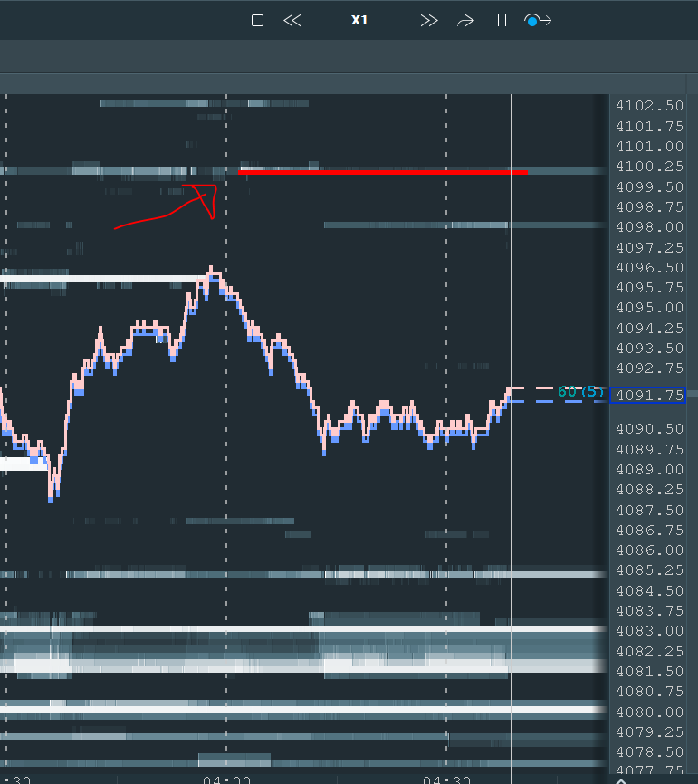Click the 60 (5) size label on chart
Image resolution: width=698 pixels, height=784 pixels.
pyautogui.click(x=579, y=392)
